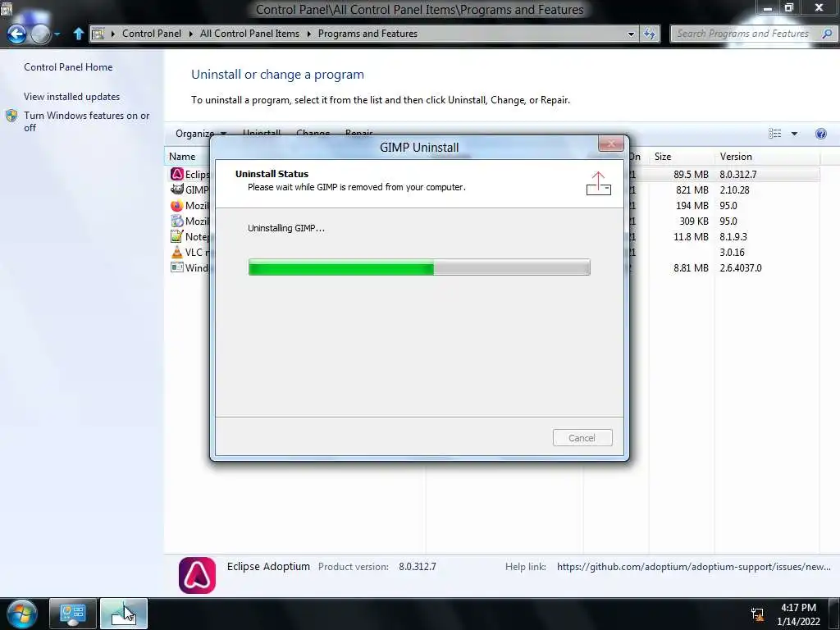Click the github adoptium help link
840x630 pixels.
(x=694, y=567)
